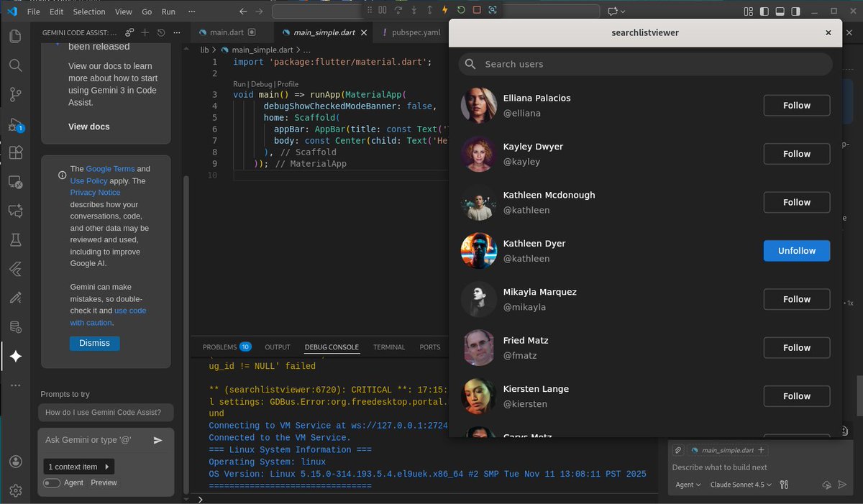Viewport: 863px width, 504px height.
Task: Open the Ports panel tab
Action: click(x=430, y=347)
